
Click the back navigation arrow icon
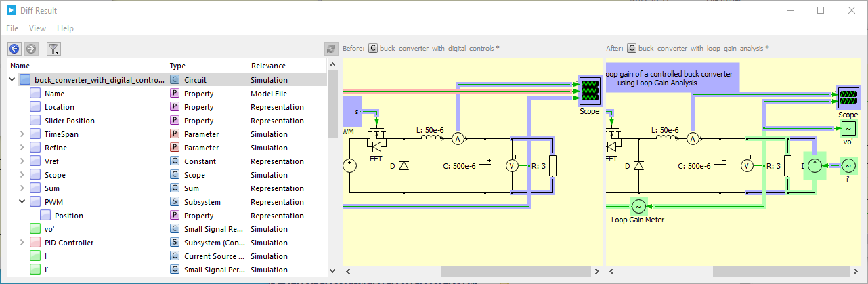pyautogui.click(x=14, y=49)
